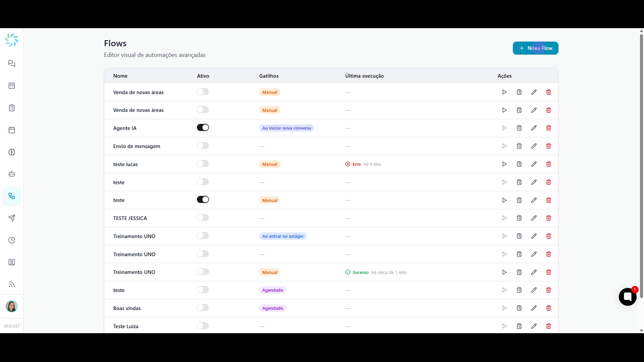The width and height of the screenshot is (644, 362).
Task: Disable the Agente IA active toggle
Action: (x=203, y=128)
